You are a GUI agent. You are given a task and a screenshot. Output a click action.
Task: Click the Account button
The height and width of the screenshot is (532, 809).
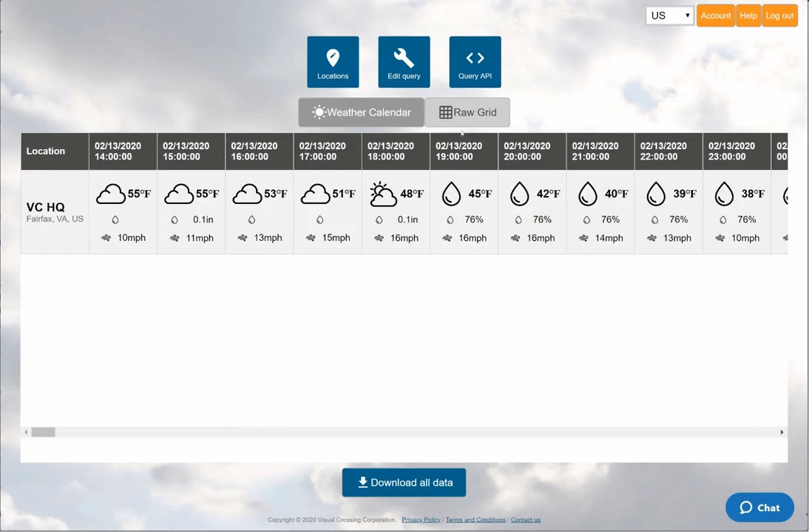[715, 16]
